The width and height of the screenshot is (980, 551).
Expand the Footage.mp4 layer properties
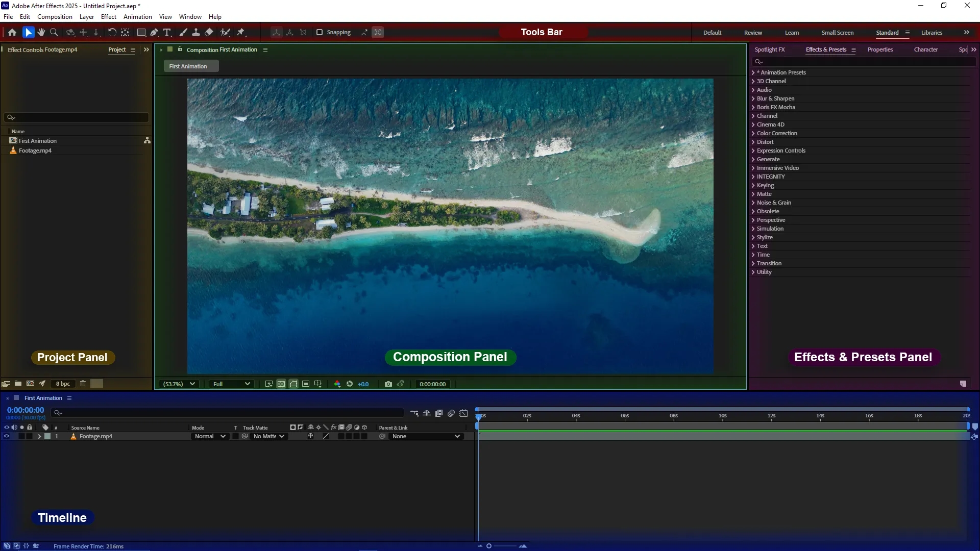point(39,437)
